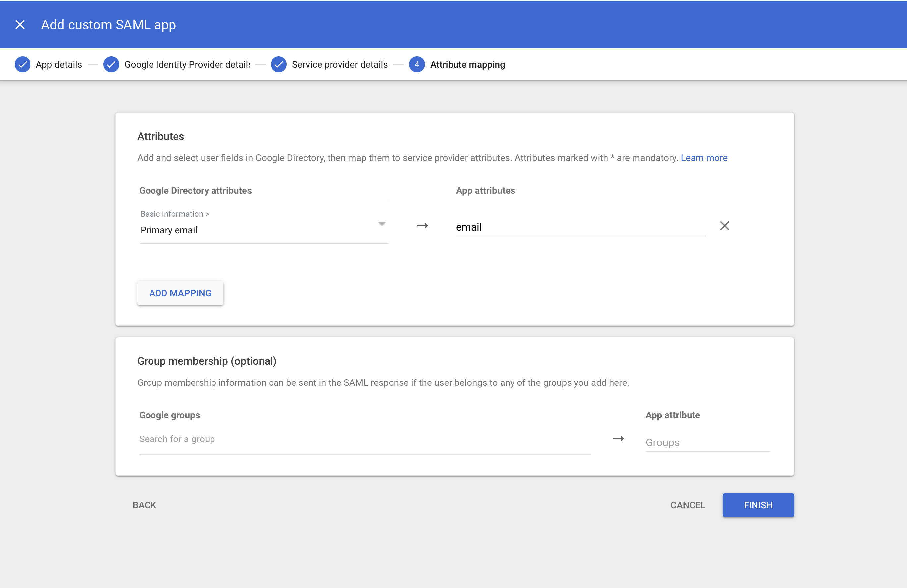Click the step 4 number badge
This screenshot has height=588, width=907.
point(417,64)
